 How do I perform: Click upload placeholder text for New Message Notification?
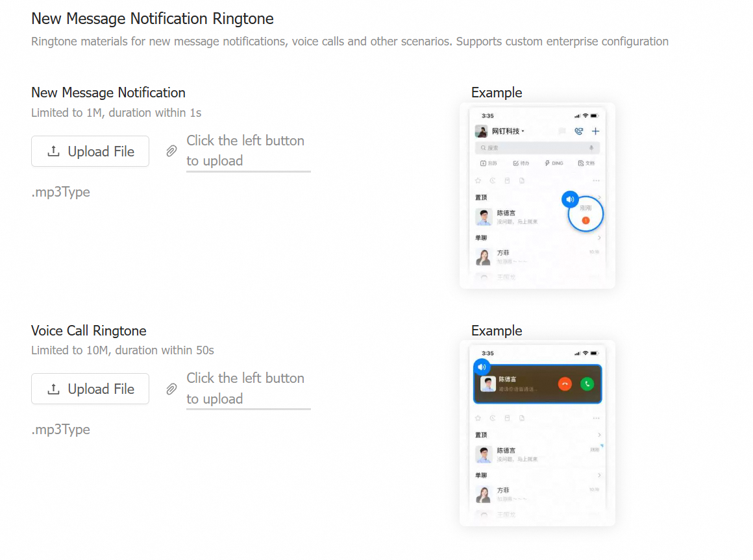pos(245,151)
